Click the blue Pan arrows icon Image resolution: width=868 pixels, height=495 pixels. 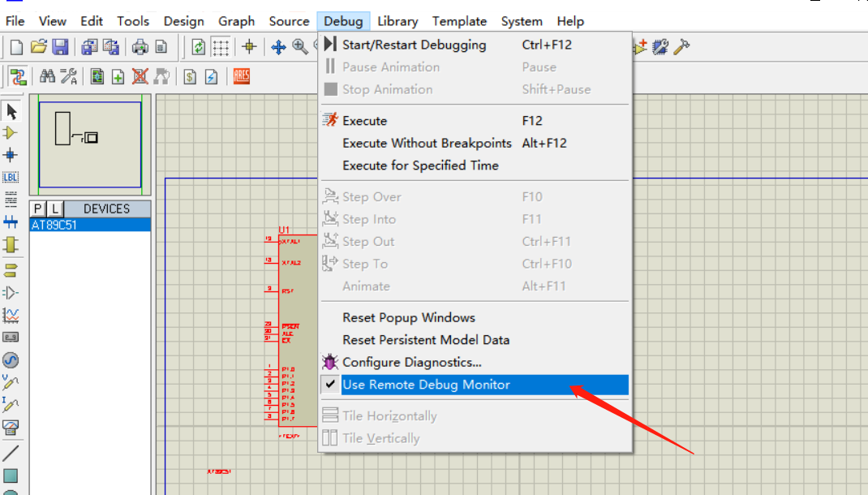point(278,47)
